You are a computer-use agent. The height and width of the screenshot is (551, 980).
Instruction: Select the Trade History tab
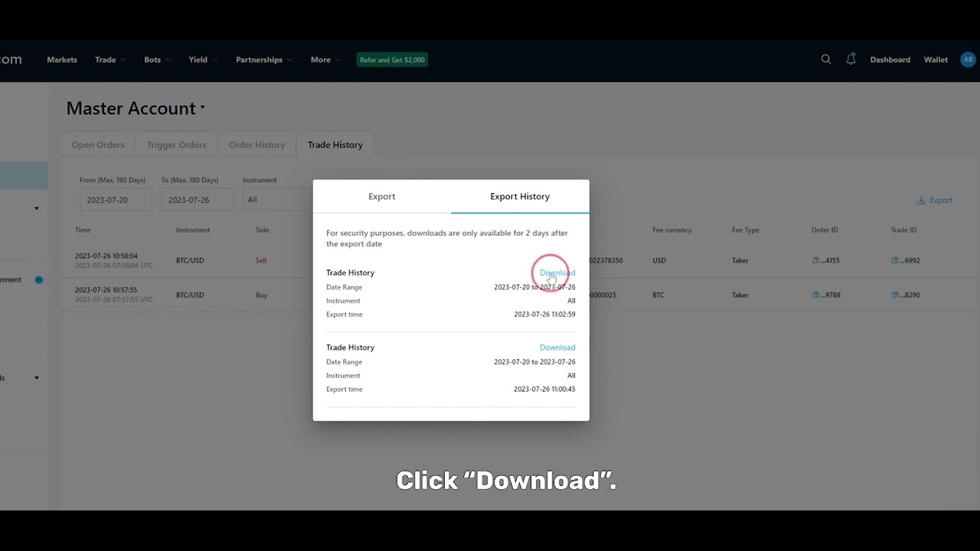click(x=335, y=145)
